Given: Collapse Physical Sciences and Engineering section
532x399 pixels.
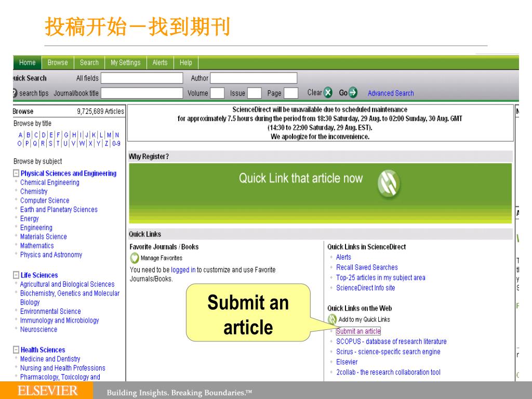Looking at the screenshot, I should pos(16,174).
